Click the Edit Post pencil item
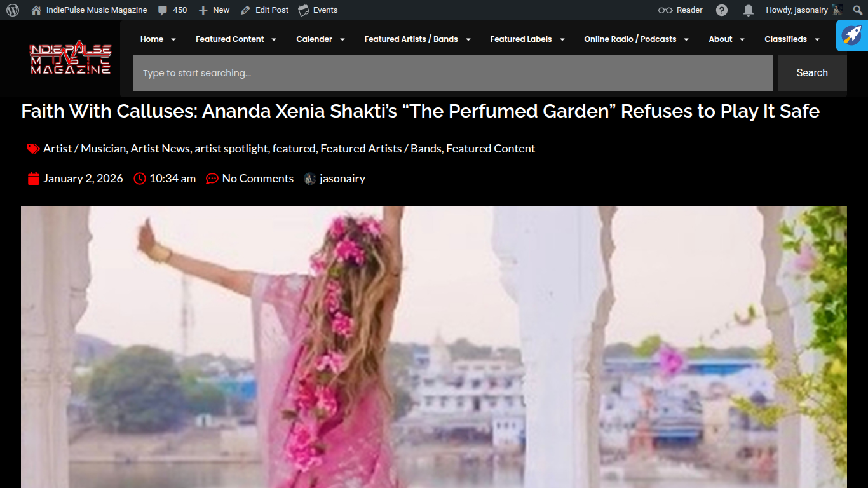This screenshot has width=868, height=488. point(264,10)
